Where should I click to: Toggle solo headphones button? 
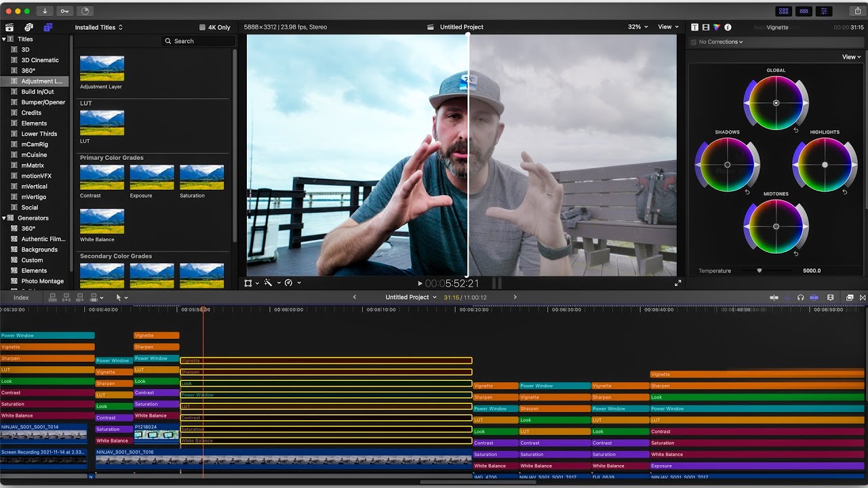pos(801,298)
